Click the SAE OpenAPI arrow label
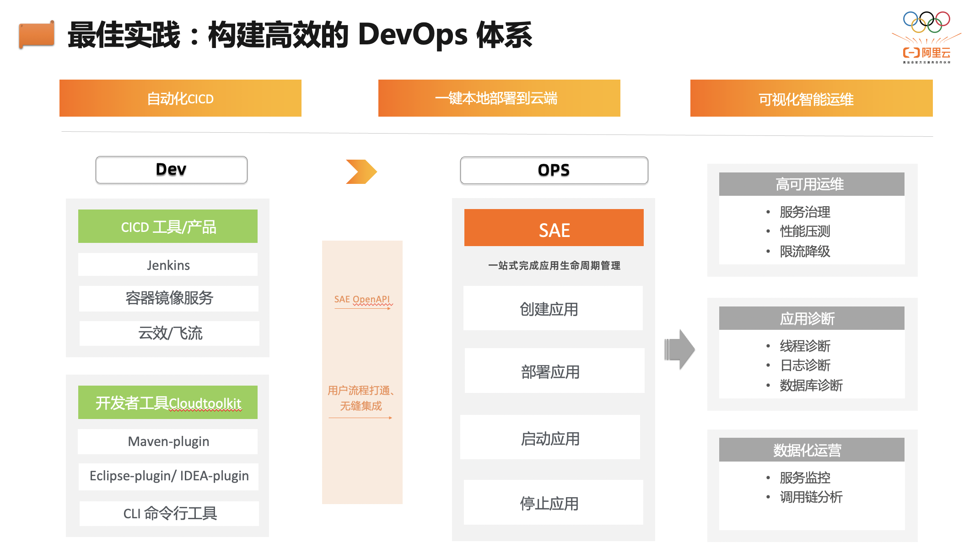This screenshot has height=548, width=980. [x=362, y=299]
